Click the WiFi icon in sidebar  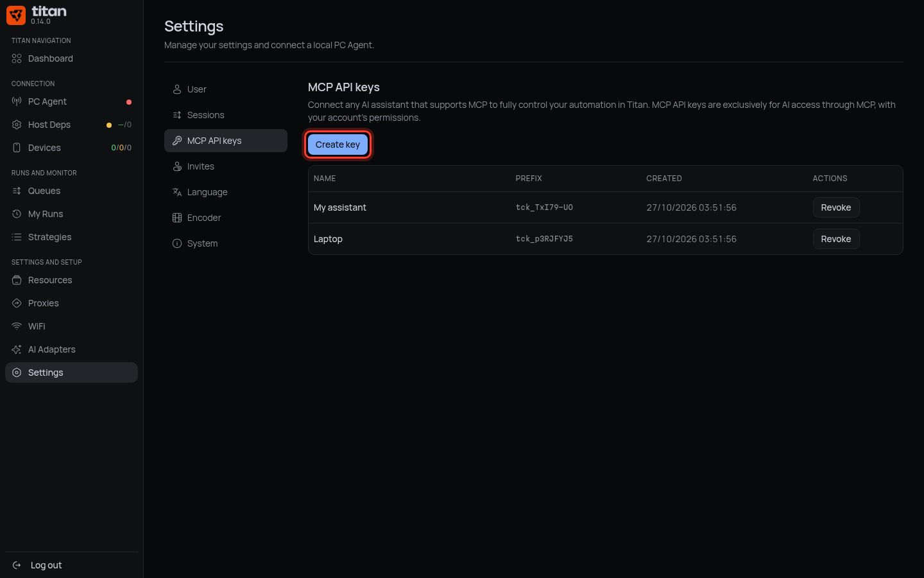17,326
